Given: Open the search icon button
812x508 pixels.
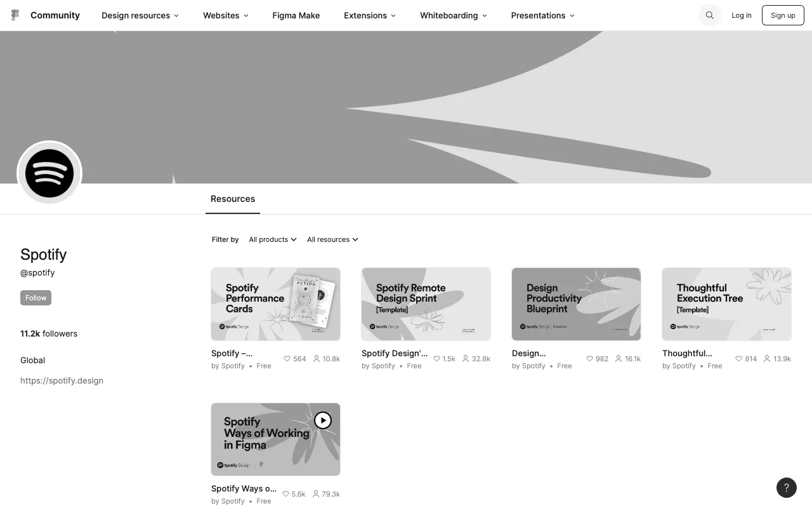Looking at the screenshot, I should (710, 15).
